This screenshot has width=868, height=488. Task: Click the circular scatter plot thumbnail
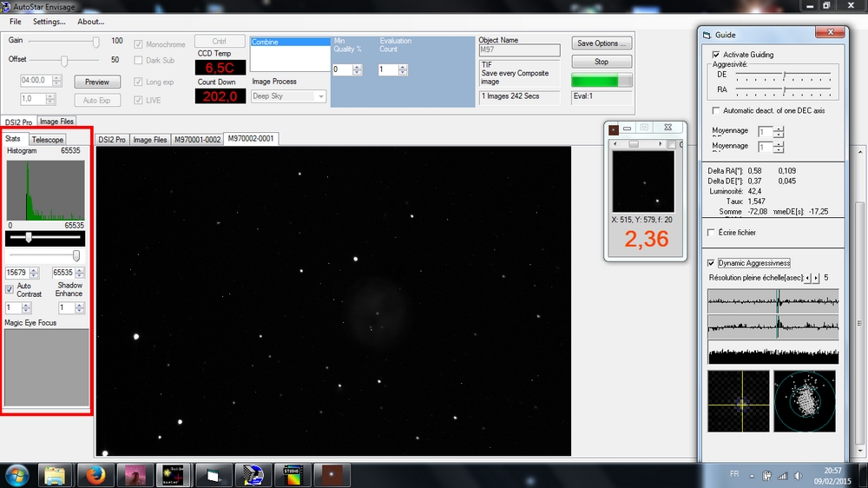click(805, 401)
